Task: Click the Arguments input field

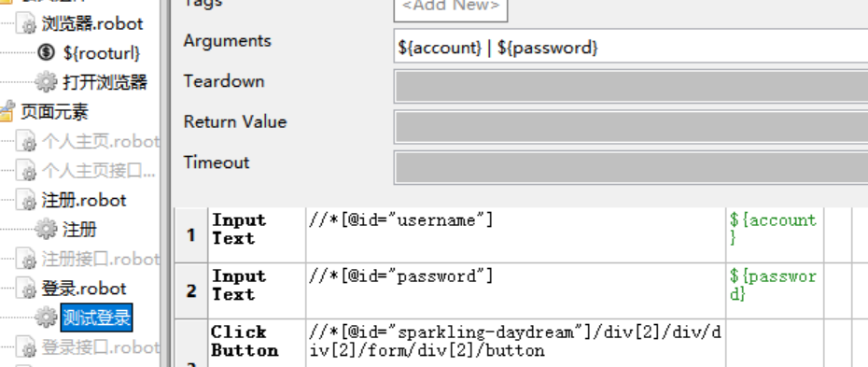Action: (x=631, y=47)
